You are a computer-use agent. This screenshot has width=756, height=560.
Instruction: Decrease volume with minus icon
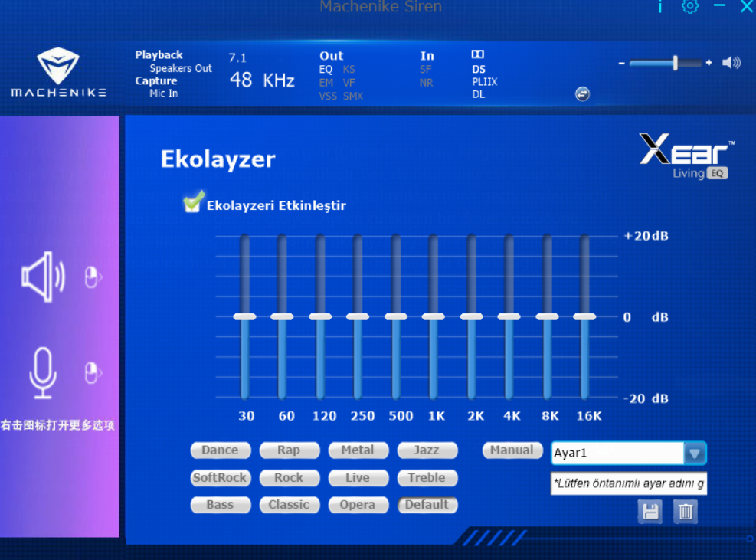(x=621, y=63)
